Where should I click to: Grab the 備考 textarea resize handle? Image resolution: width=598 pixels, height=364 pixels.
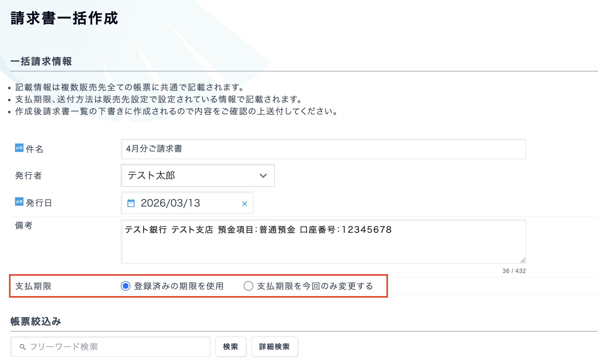pyautogui.click(x=523, y=260)
